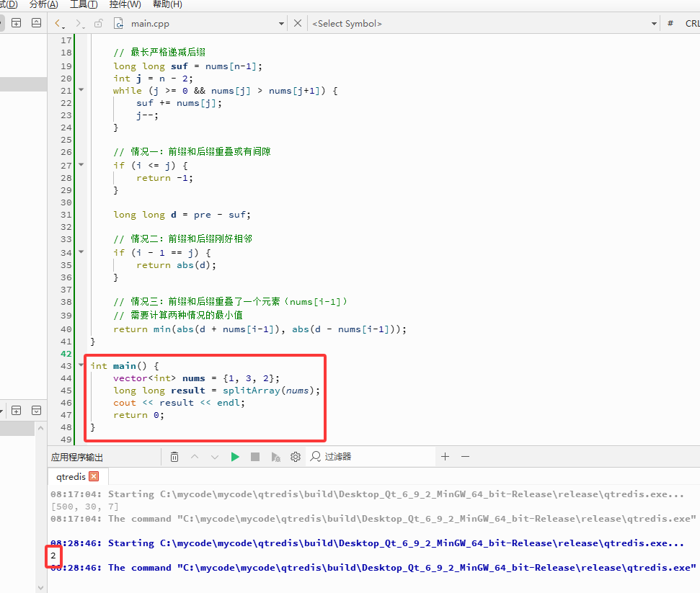
Task: Click 'long long d = pre - suf;' line
Action: click(x=182, y=215)
